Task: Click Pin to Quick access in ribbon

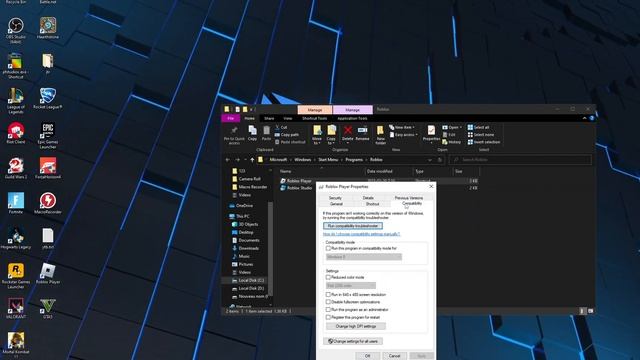Action: pos(234,135)
